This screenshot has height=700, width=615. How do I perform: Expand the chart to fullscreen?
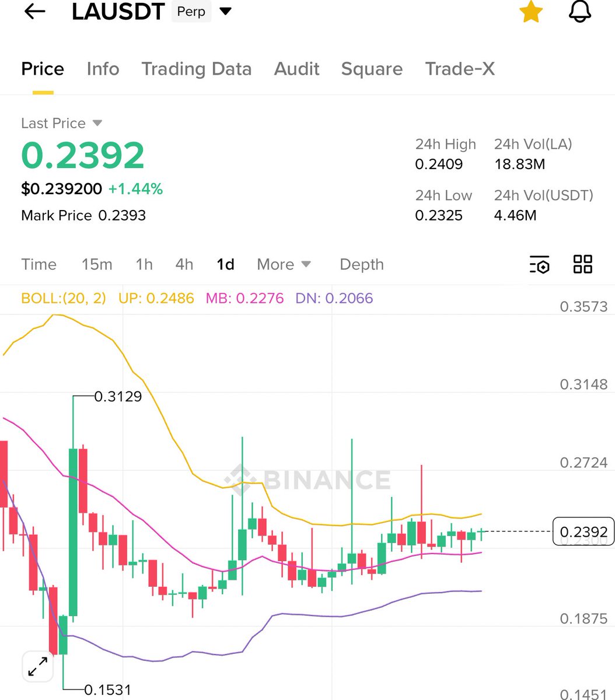click(x=37, y=665)
